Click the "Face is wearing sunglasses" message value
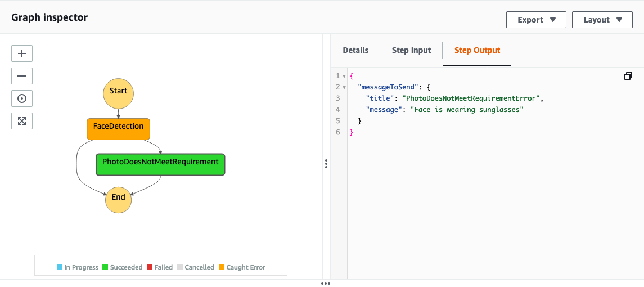The width and height of the screenshot is (644, 287). point(467,109)
